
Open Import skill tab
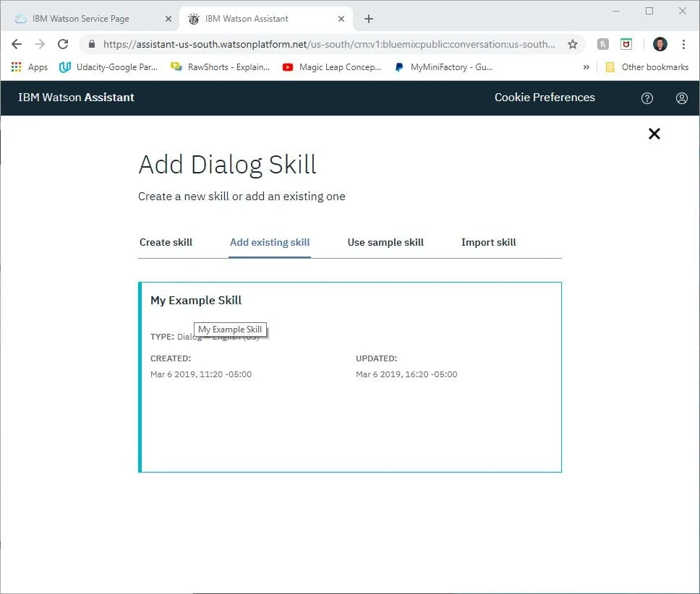click(488, 242)
